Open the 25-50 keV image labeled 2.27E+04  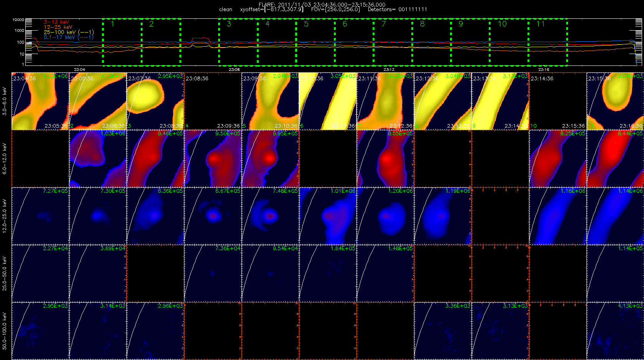click(x=40, y=273)
